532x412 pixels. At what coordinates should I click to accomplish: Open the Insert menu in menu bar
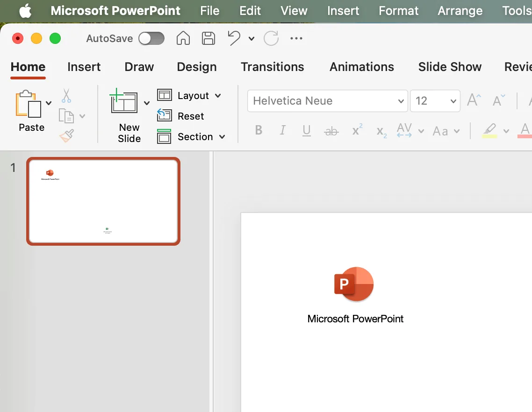[343, 11]
